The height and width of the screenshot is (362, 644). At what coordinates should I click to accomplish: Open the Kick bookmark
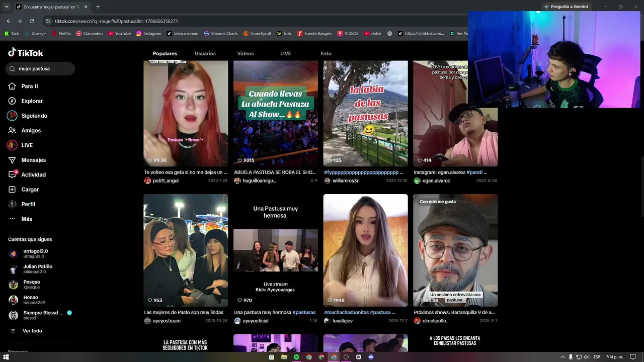pos(11,34)
